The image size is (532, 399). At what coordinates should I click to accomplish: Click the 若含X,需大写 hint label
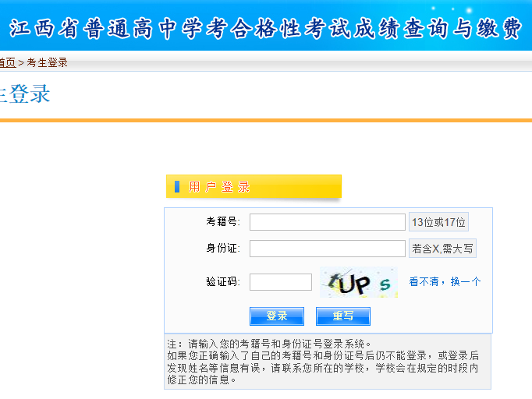pos(442,249)
